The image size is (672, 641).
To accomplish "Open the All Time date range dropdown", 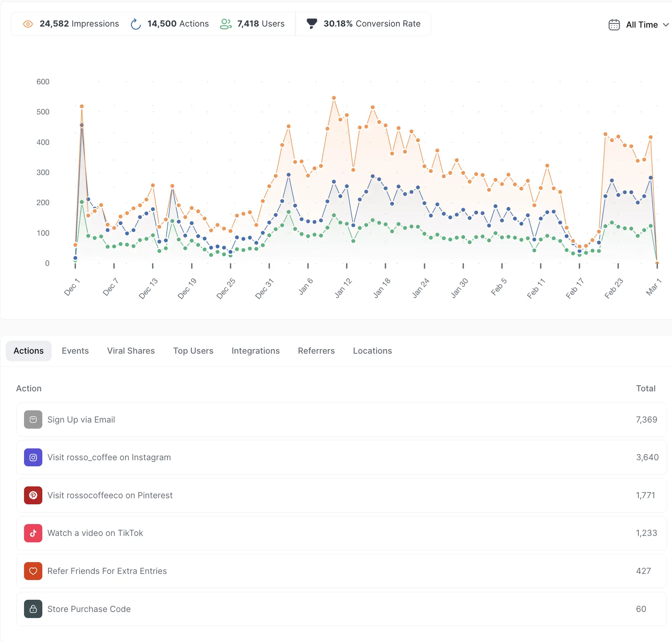I will click(639, 25).
